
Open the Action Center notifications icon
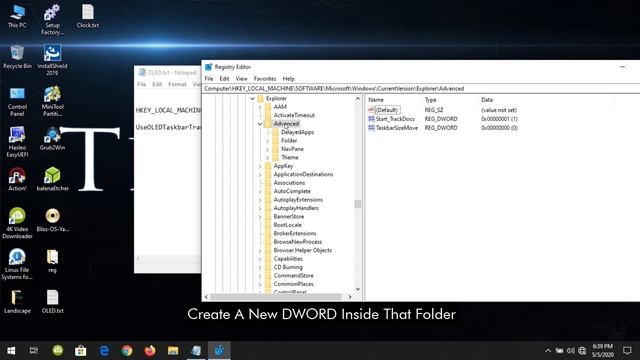[627, 351]
